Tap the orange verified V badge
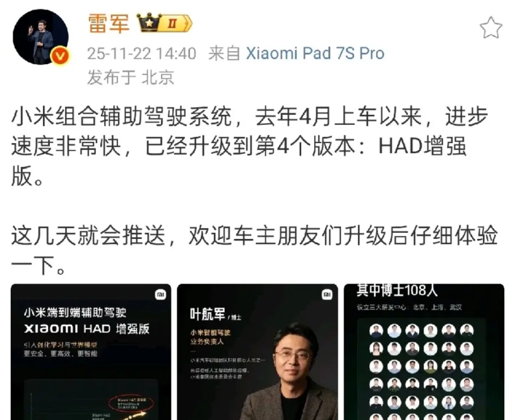Image resolution: width=510 pixels, height=420 pixels. coord(60,56)
